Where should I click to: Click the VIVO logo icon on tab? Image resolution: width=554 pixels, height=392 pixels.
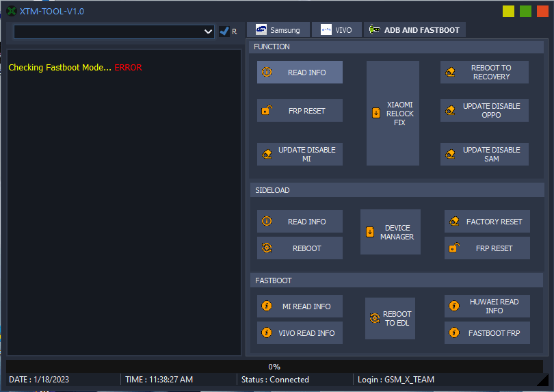coord(326,29)
